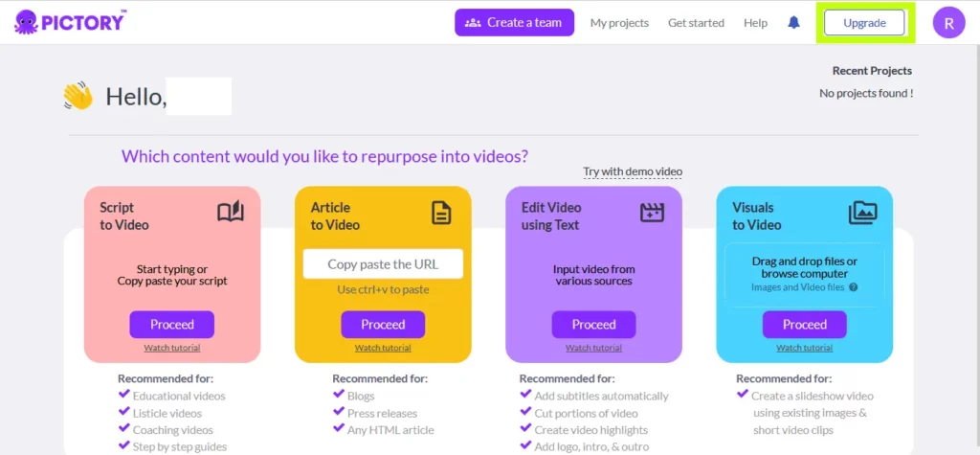
Task: Click the Article to Video card title
Action: [x=335, y=216]
